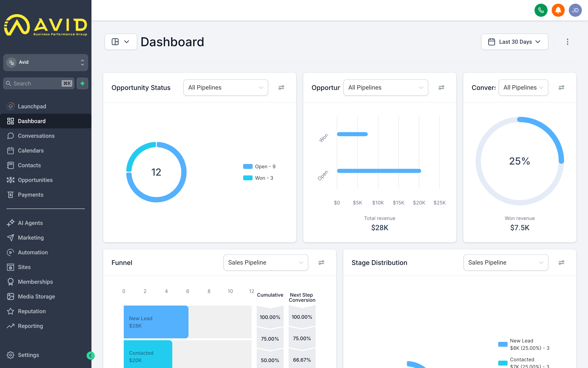Click the AVID logo in sidebar
Image resolution: width=588 pixels, height=368 pixels.
click(46, 25)
